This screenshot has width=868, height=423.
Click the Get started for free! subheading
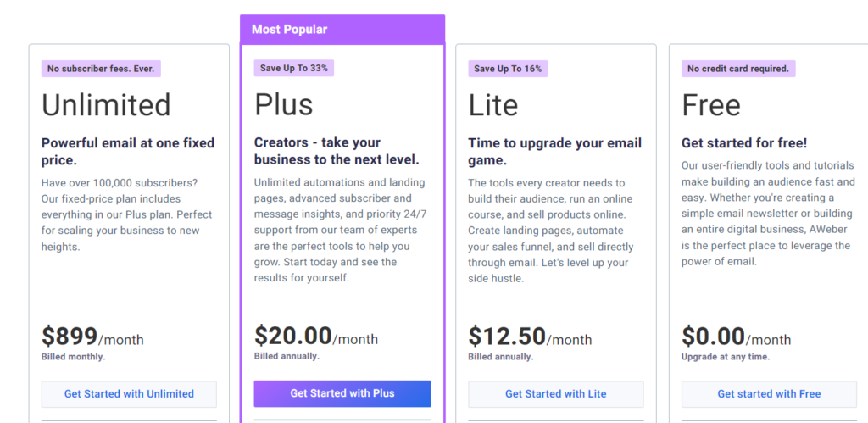pyautogui.click(x=744, y=143)
